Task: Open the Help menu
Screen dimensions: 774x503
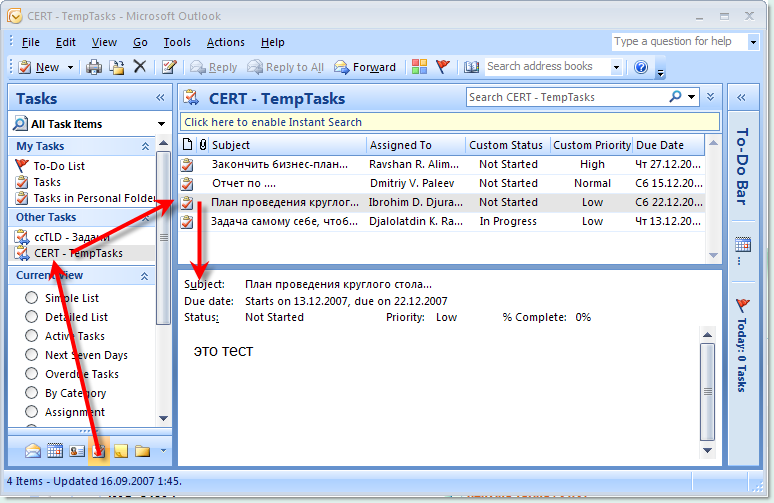Action: [272, 42]
